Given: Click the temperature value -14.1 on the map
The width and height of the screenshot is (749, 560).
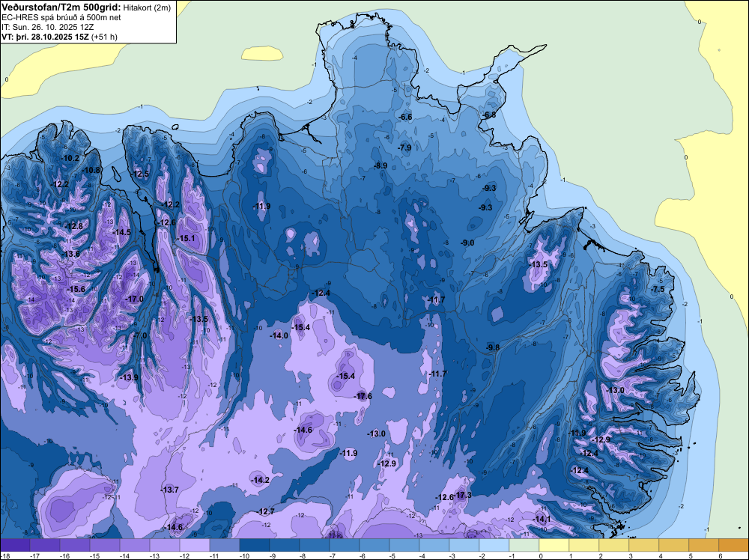Looking at the screenshot, I should coord(542,520).
